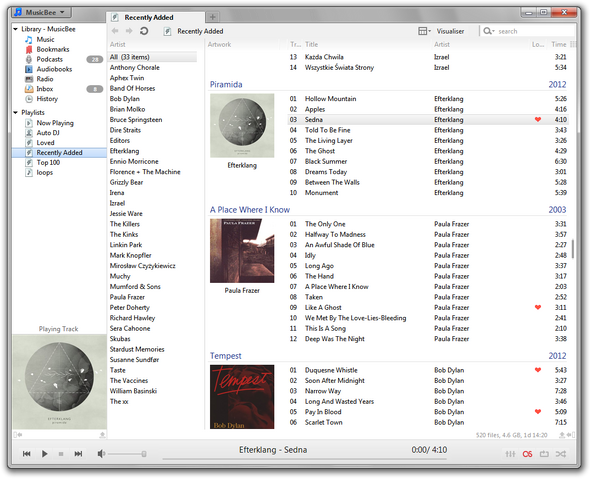The width and height of the screenshot is (591, 479).
Task: Collapse the right panel via status bar arrow
Action: pos(571,435)
